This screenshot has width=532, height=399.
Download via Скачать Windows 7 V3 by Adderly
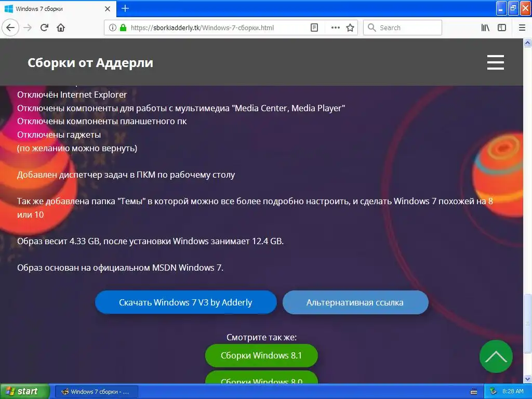click(186, 302)
